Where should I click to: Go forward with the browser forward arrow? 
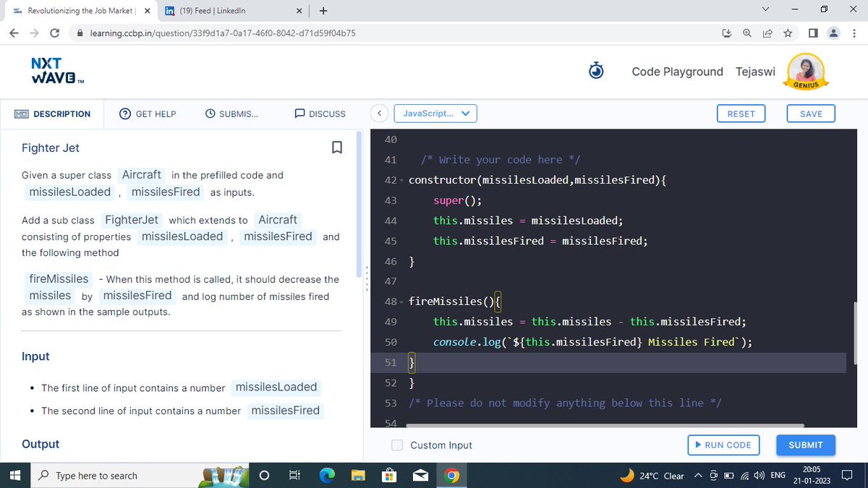(x=34, y=33)
